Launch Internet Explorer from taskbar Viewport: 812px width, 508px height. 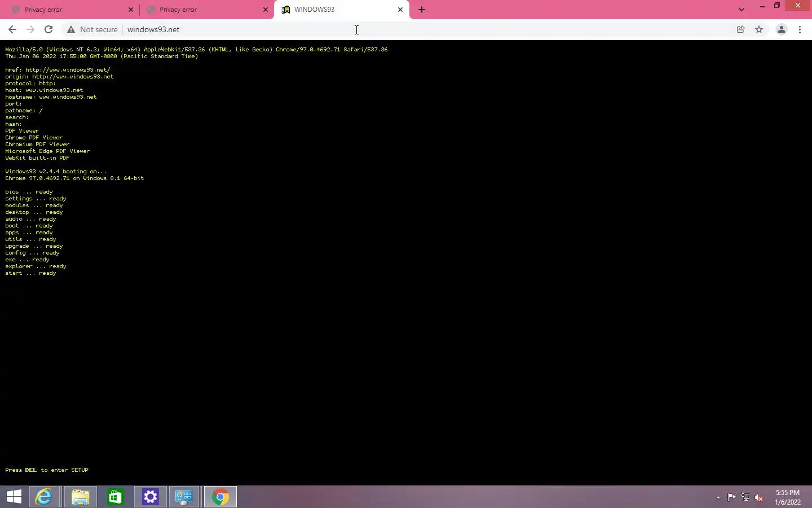click(44, 497)
